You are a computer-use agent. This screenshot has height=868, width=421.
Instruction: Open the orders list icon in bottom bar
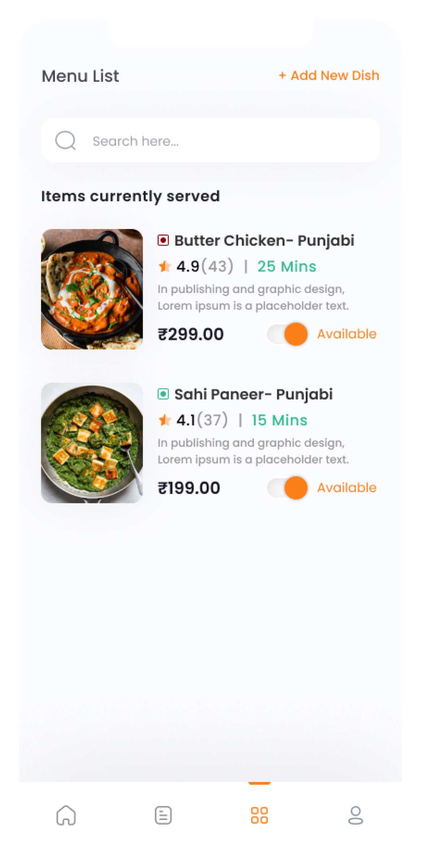(163, 815)
